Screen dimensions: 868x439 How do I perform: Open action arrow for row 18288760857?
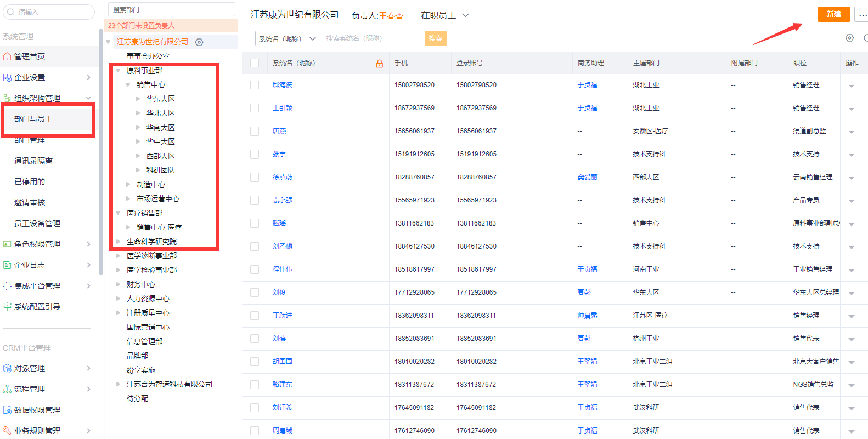(x=852, y=178)
